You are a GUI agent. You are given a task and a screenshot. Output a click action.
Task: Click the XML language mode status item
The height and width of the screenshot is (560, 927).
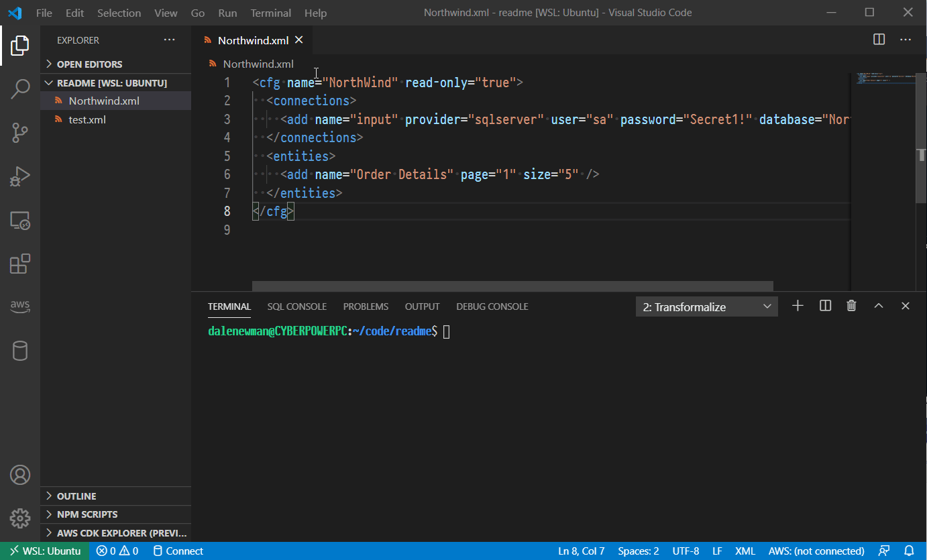745,551
